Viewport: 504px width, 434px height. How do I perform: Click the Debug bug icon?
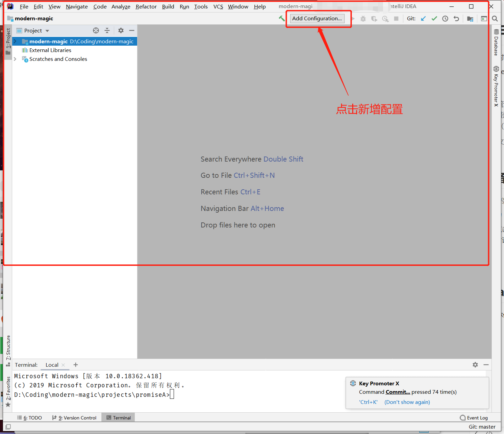(x=363, y=19)
